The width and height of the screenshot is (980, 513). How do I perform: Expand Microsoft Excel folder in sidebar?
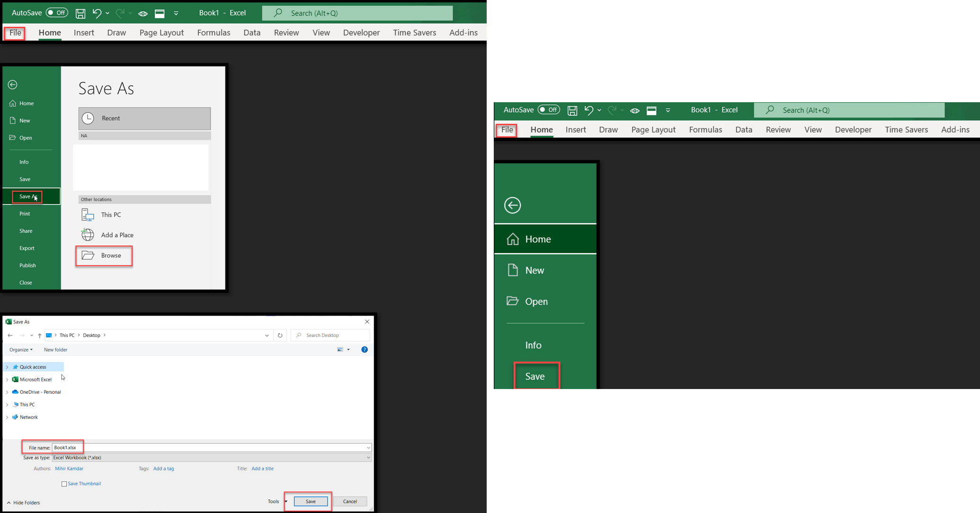[x=7, y=379]
